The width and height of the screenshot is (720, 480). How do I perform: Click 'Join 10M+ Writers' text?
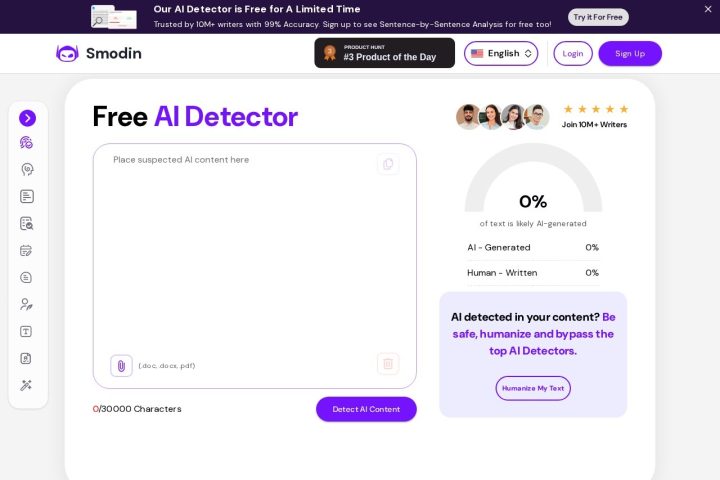594,124
